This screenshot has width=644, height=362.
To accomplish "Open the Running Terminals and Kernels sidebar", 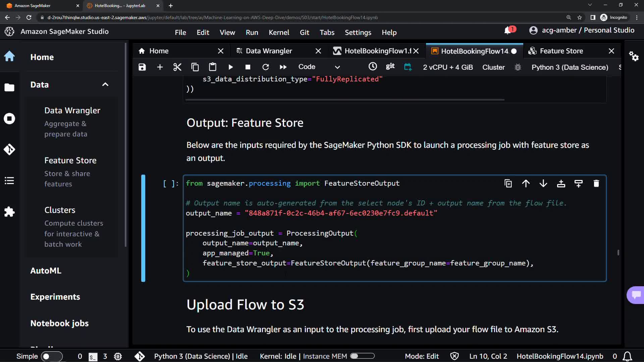I will 9,119.
